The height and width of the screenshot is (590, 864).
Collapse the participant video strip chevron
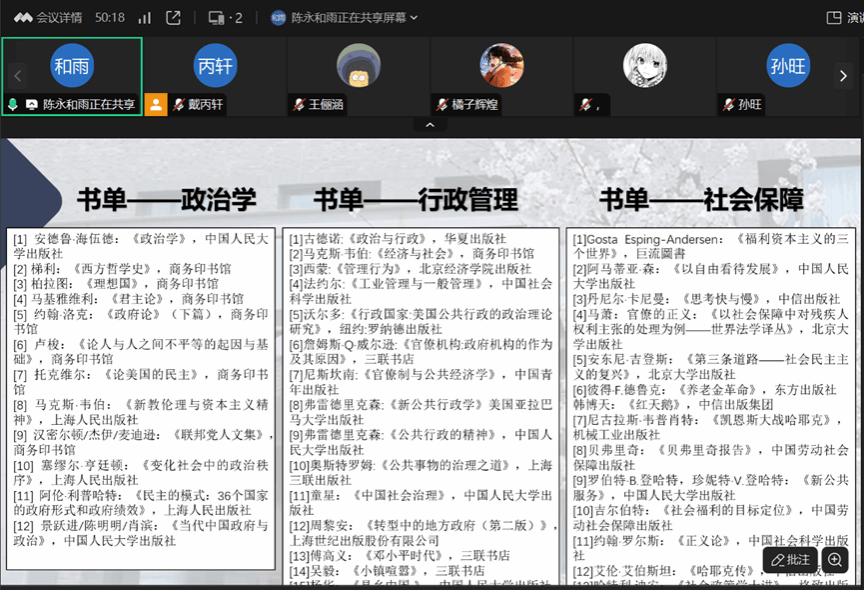430,125
